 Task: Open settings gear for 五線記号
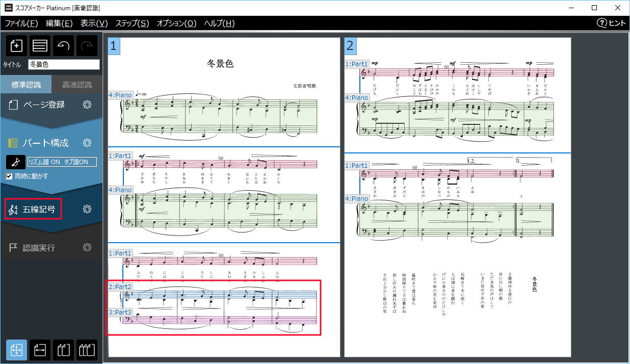point(87,209)
